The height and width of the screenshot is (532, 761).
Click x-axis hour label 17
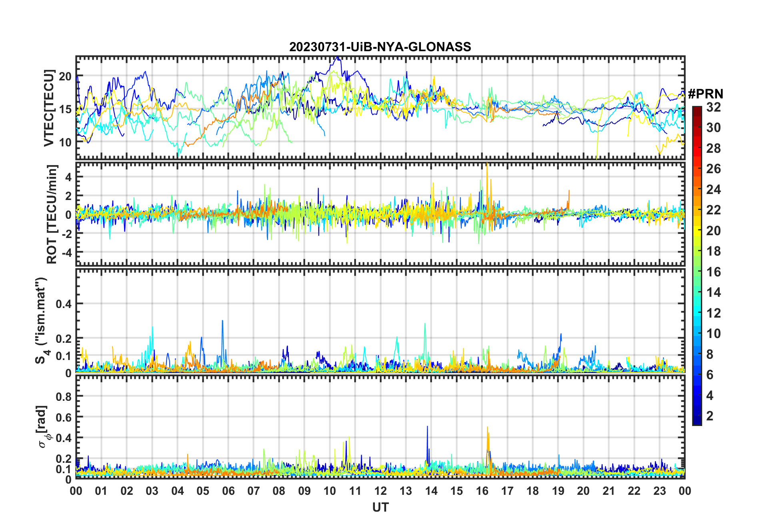(507, 491)
